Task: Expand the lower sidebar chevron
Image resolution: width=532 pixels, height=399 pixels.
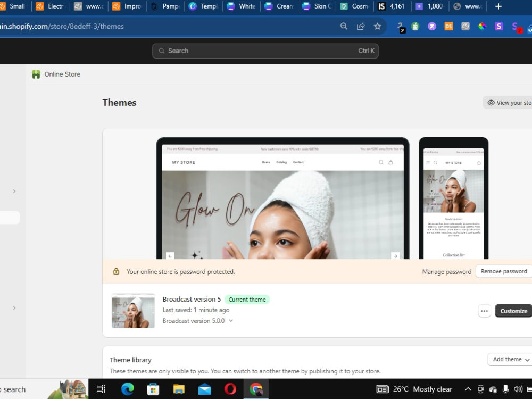Action: (x=14, y=307)
